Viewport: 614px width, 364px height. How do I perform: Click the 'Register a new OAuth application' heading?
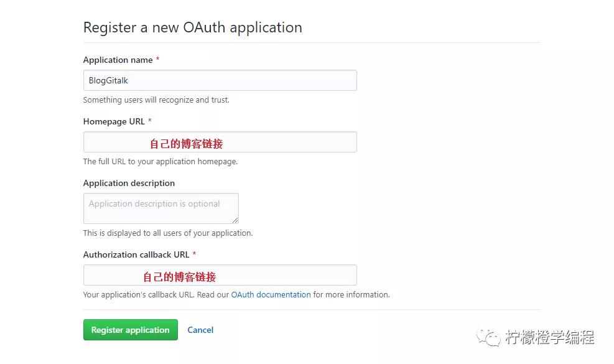[192, 27]
